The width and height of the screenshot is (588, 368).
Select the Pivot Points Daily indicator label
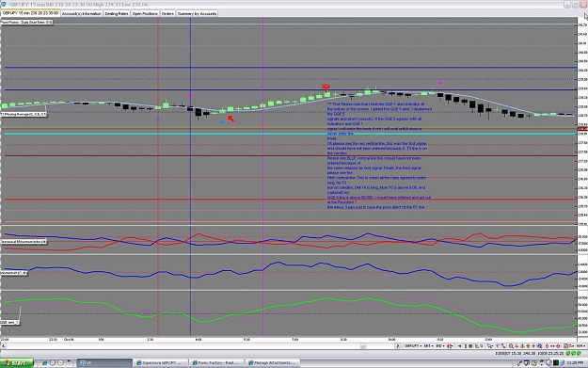(26, 23)
